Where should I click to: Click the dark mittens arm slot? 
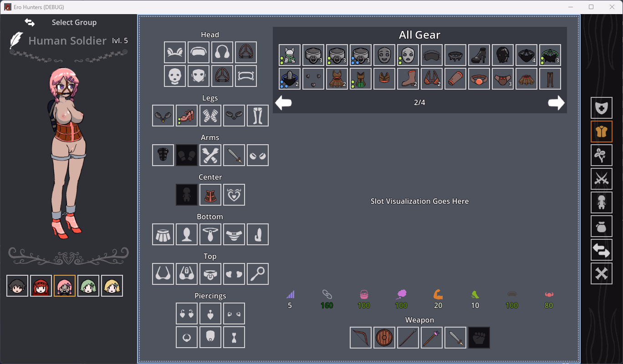tap(187, 155)
